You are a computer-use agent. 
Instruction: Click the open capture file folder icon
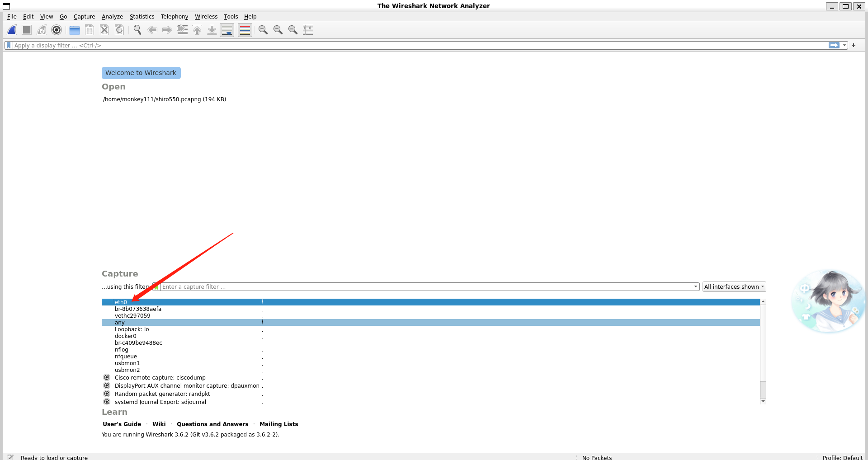75,30
